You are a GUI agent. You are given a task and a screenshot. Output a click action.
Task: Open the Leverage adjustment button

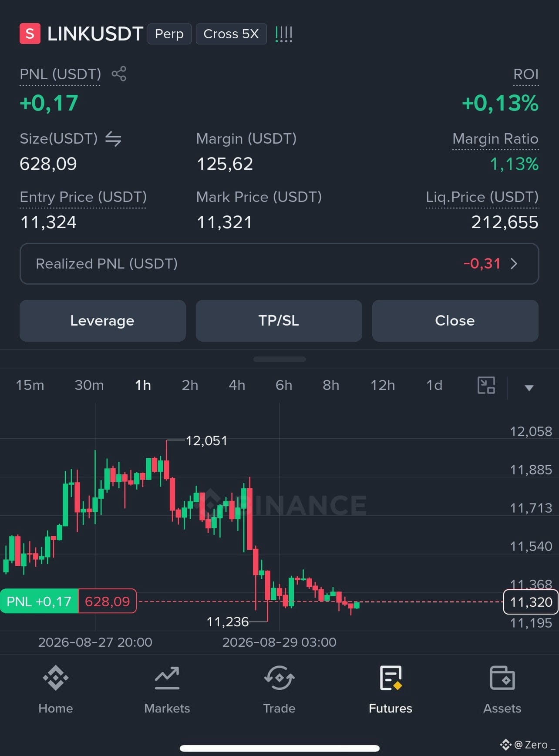[103, 321]
